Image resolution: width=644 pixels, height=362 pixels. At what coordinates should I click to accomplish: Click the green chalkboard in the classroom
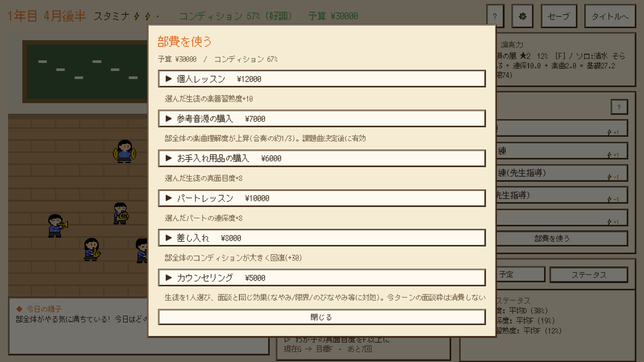[86, 71]
